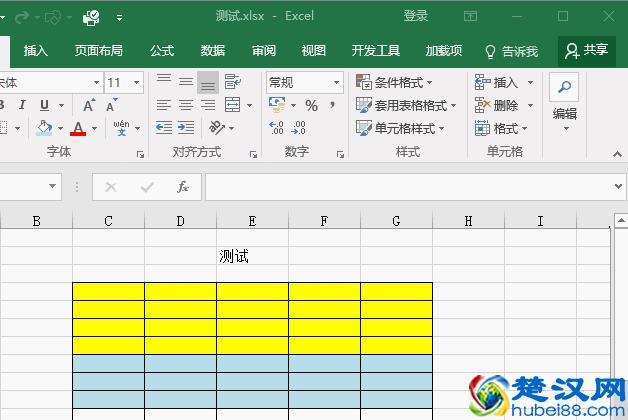
Task: Open 单元格样式 cell styles
Action: [400, 129]
